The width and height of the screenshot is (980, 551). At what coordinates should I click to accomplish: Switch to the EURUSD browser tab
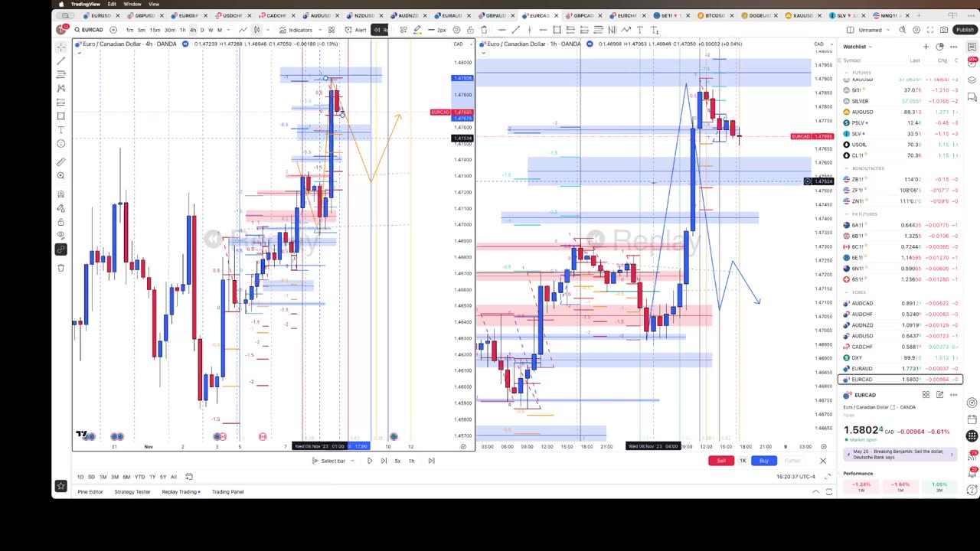coord(101,15)
